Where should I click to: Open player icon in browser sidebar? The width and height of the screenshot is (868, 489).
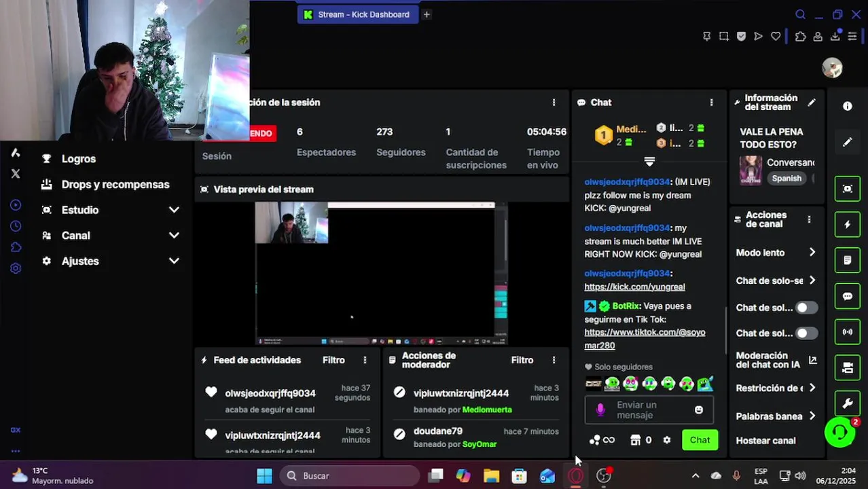click(16, 205)
